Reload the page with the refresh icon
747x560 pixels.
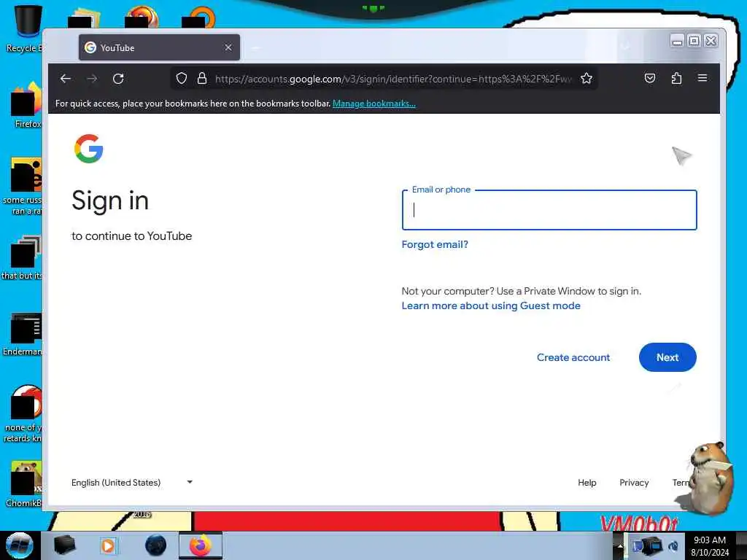tap(118, 79)
